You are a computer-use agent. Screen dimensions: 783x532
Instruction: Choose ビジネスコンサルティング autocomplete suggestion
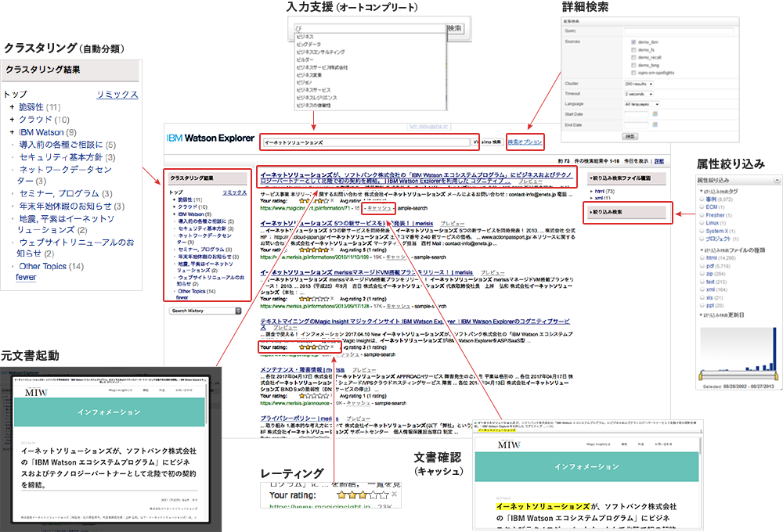pyautogui.click(x=320, y=52)
